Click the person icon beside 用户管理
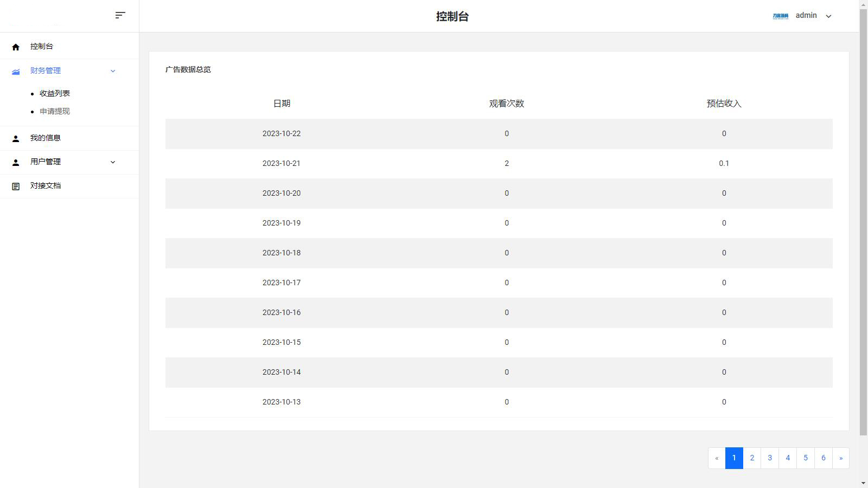 tap(16, 163)
